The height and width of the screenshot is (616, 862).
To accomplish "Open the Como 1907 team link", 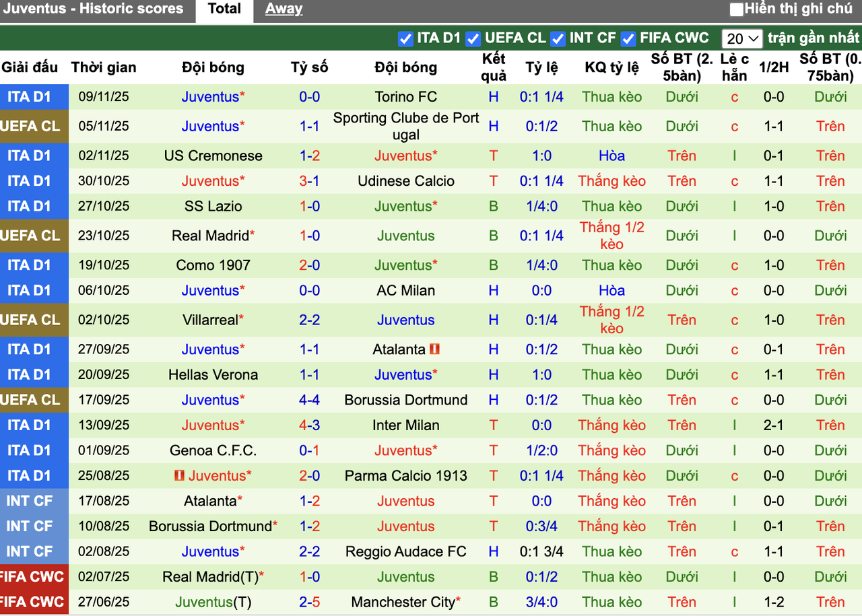I will [x=213, y=265].
